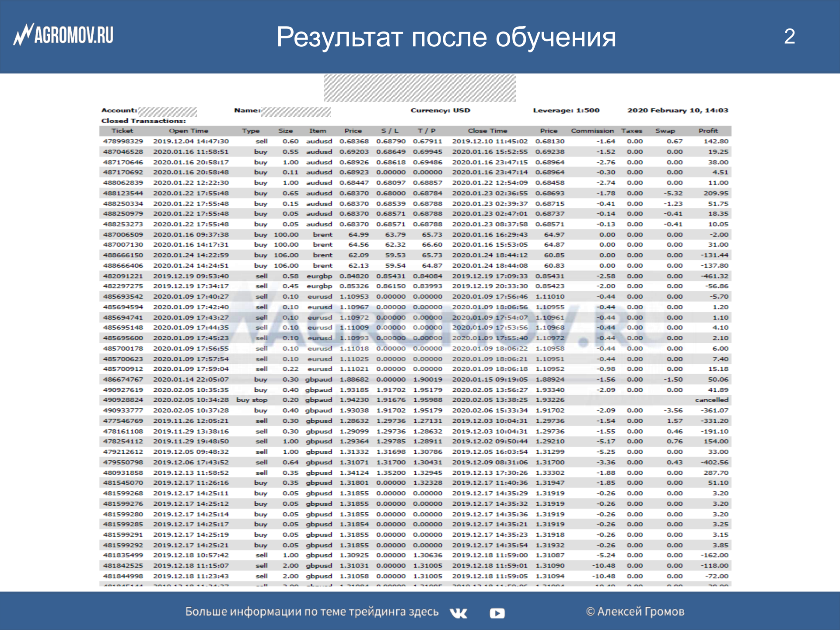
Task: Click swap value -5.32
Action: 673,193
